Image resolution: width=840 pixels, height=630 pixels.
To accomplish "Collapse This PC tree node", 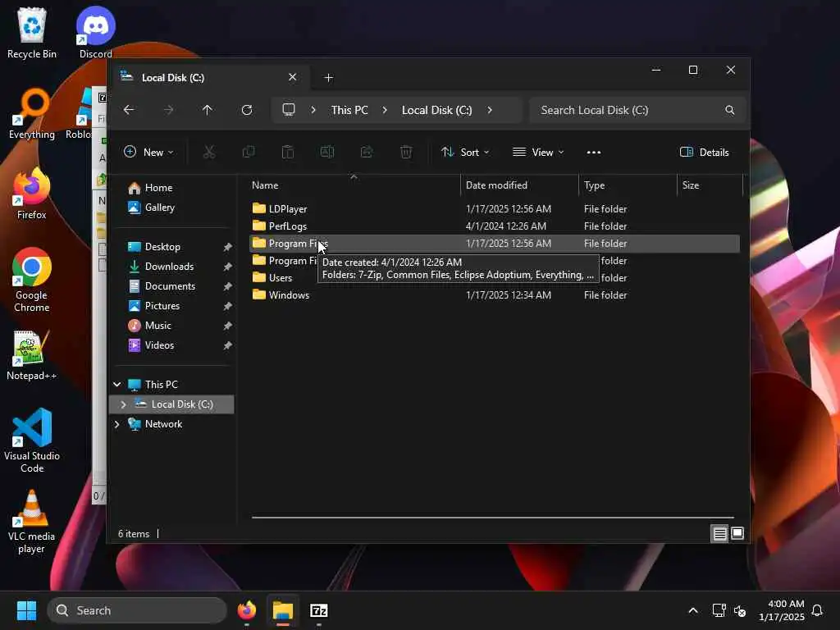I will [x=116, y=385].
